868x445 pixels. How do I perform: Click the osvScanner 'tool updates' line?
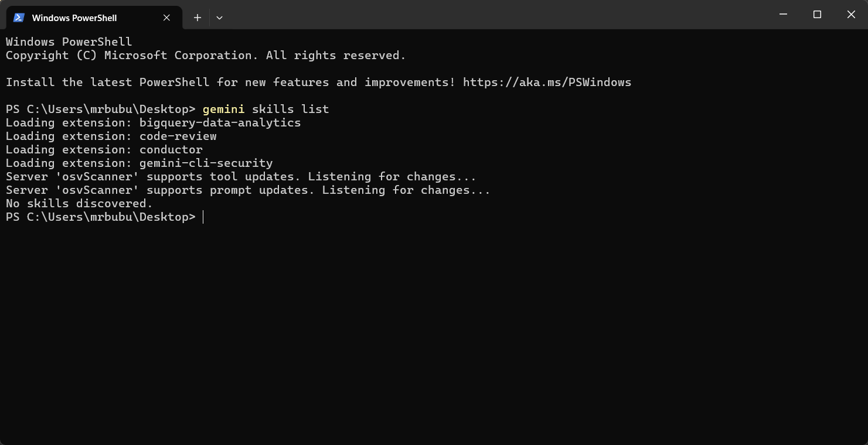click(240, 177)
